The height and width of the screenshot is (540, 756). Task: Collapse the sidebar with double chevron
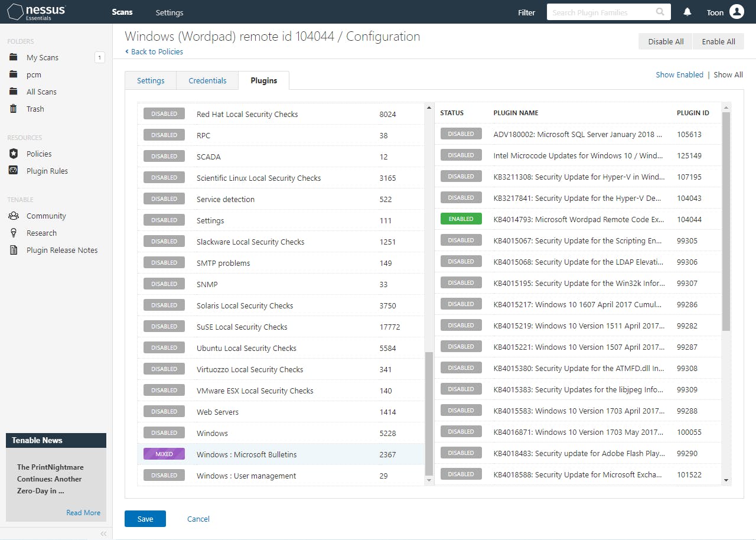click(x=103, y=534)
